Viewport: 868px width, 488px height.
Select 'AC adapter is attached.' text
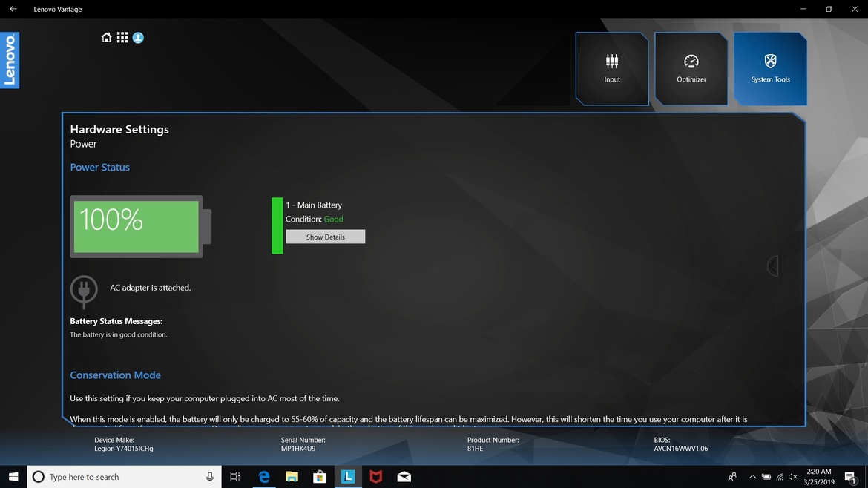coord(150,288)
